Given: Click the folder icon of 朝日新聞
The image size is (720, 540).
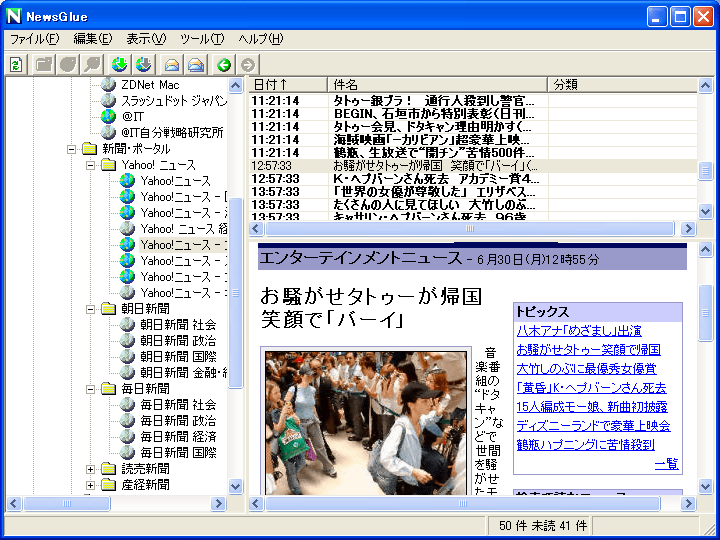Looking at the screenshot, I should point(108,309).
